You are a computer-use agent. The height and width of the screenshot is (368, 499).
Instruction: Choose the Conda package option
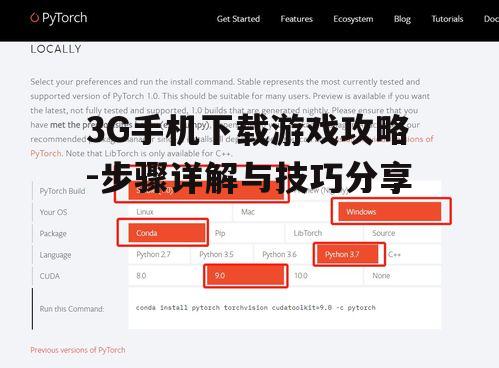pos(167,233)
